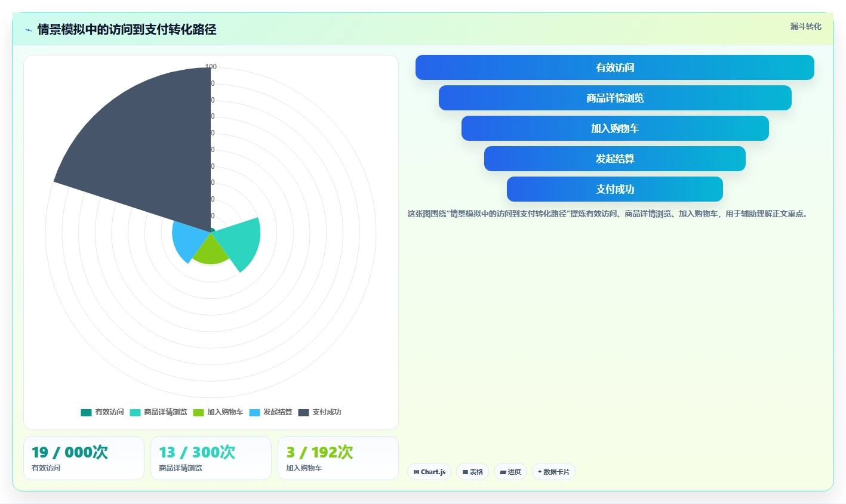Select the 加入购物车 funnel stage
The width and height of the screenshot is (846, 504).
pos(615,128)
